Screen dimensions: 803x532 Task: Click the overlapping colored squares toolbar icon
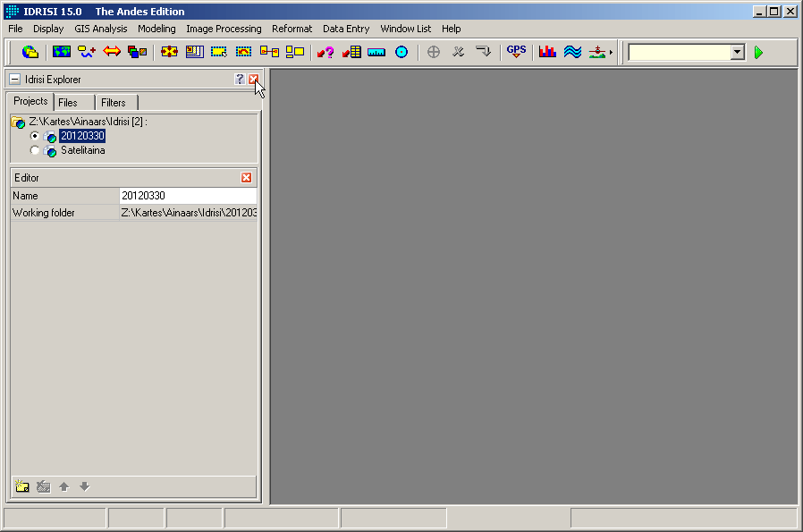pyautogui.click(x=137, y=52)
